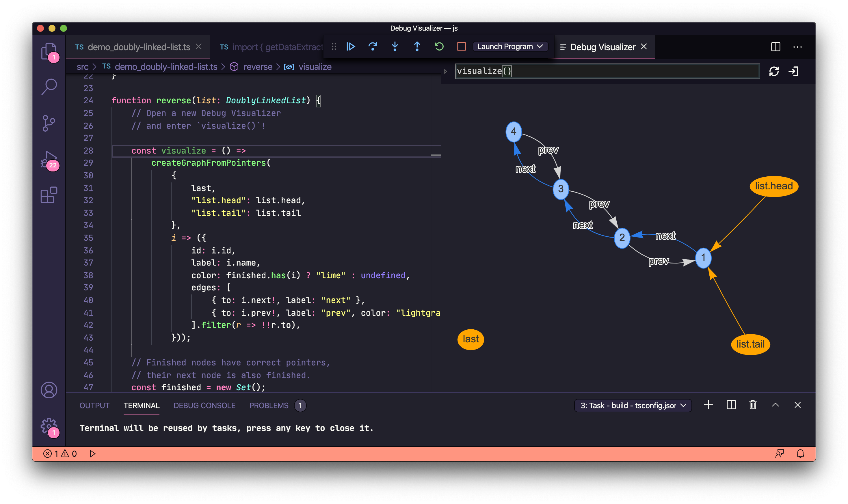The image size is (848, 504).
Task: Step over the current line
Action: (373, 46)
